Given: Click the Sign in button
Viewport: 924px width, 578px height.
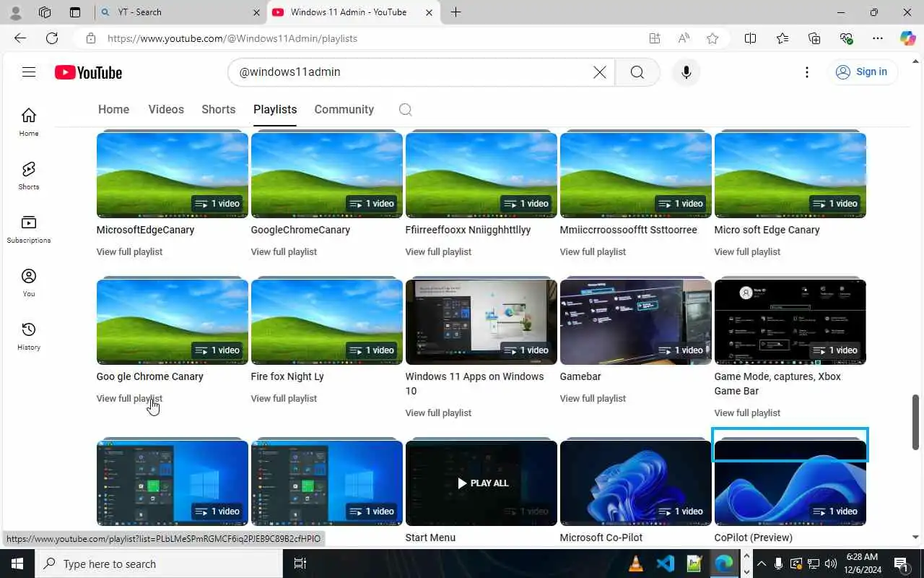Looking at the screenshot, I should tap(862, 72).
